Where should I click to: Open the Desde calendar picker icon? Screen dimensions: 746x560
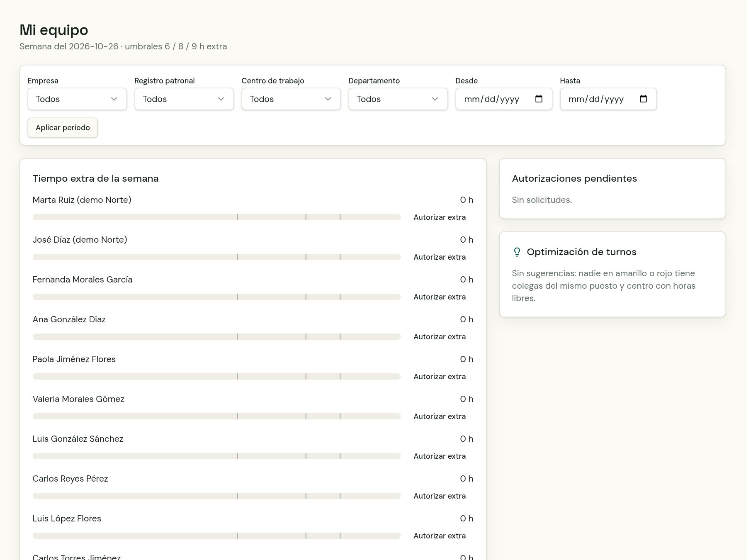pos(539,99)
